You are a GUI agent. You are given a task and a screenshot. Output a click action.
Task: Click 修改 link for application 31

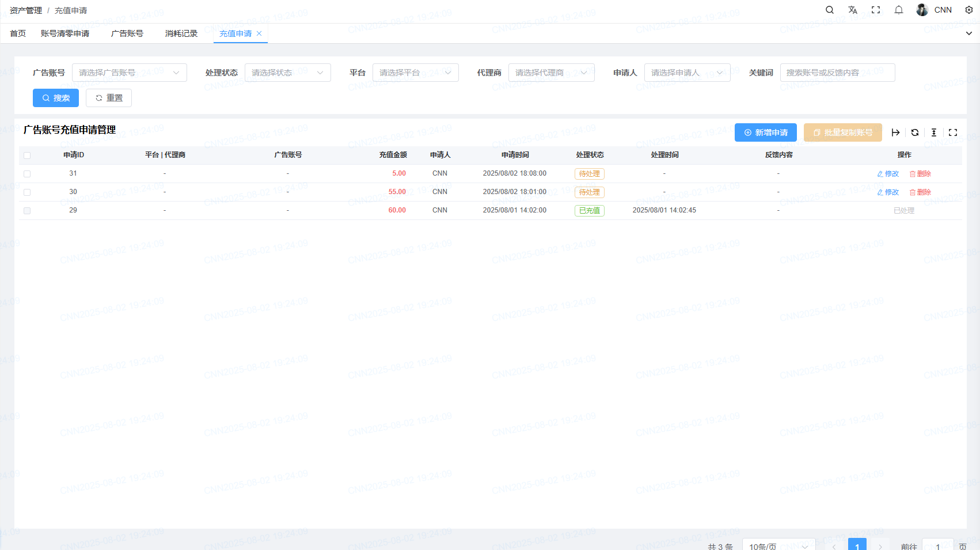[888, 174]
